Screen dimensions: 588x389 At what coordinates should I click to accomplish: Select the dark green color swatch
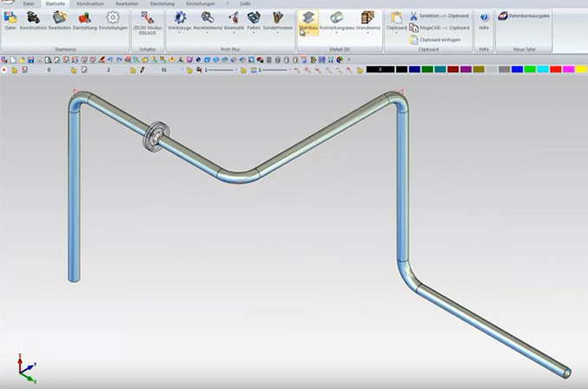[428, 69]
